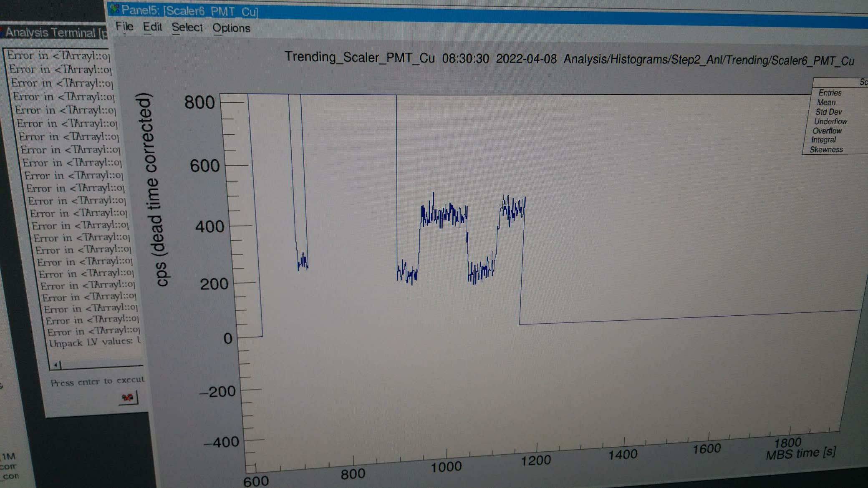Click the Analysis Terminal window title bar
The image size is (868, 488).
[x=54, y=32]
